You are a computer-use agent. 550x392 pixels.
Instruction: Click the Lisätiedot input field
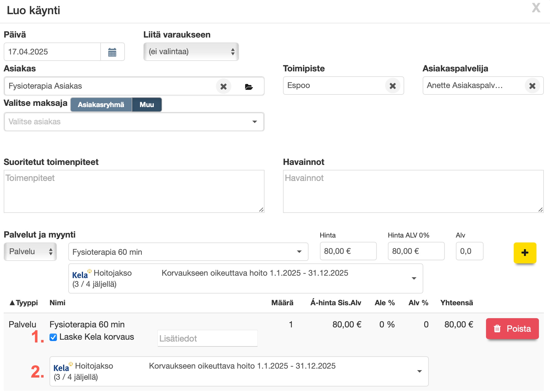coord(207,338)
